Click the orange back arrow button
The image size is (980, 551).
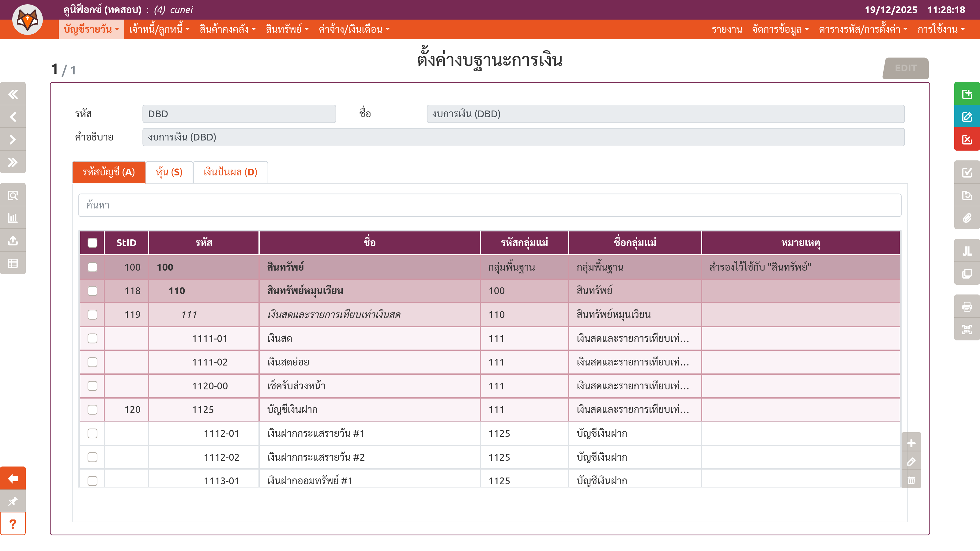pos(13,478)
